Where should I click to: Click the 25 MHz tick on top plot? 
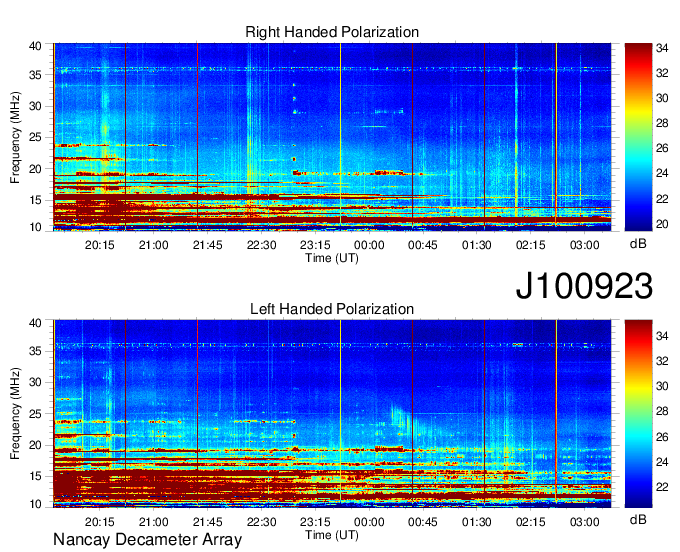[35, 137]
